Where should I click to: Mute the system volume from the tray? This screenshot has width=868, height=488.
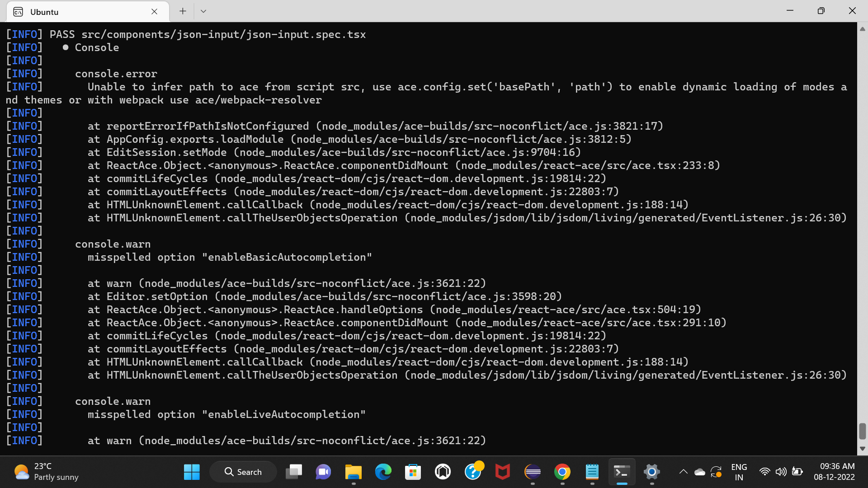[x=781, y=471]
